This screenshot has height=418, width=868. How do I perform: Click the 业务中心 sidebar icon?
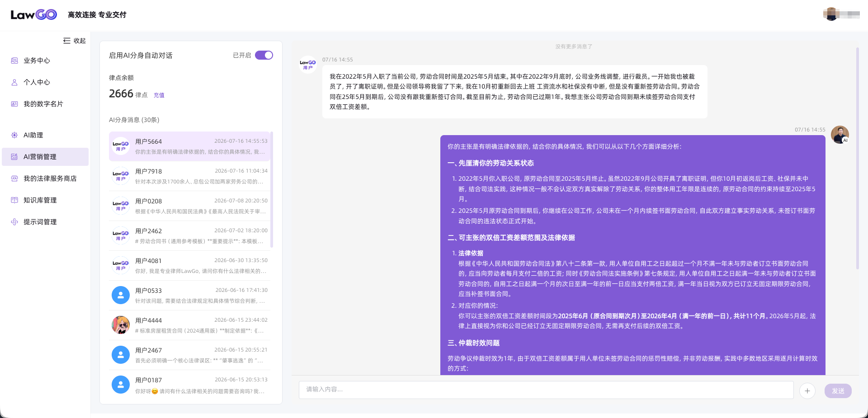coord(14,61)
